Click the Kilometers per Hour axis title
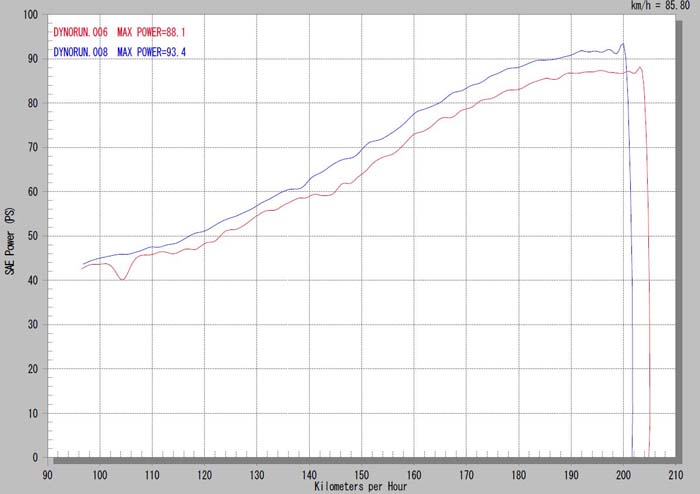This screenshot has width=700, height=494. point(360,486)
